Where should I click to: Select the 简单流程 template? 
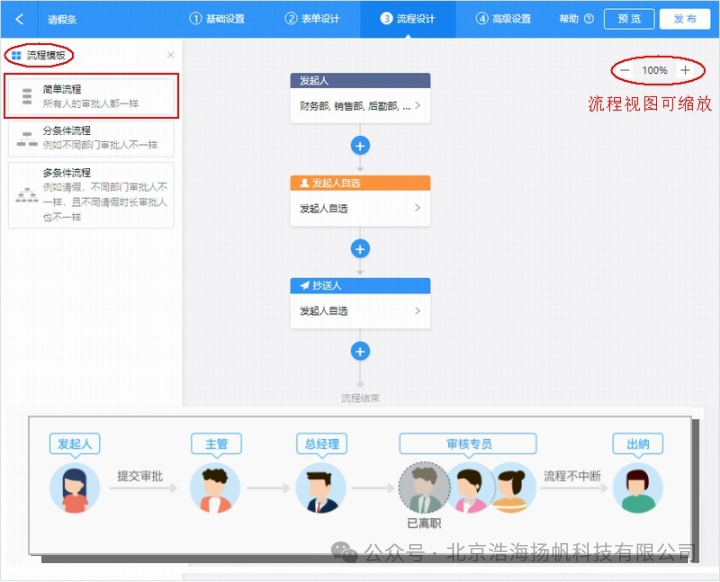(91, 96)
